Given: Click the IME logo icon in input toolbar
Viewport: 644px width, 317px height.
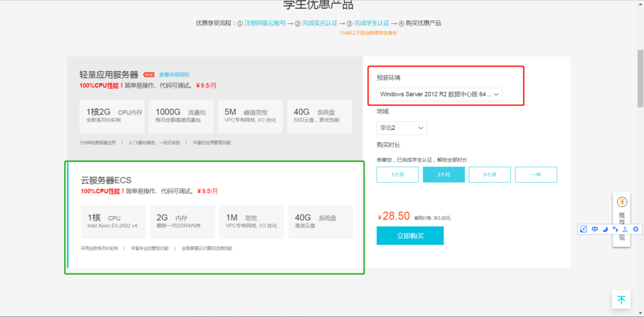Looking at the screenshot, I should [584, 229].
